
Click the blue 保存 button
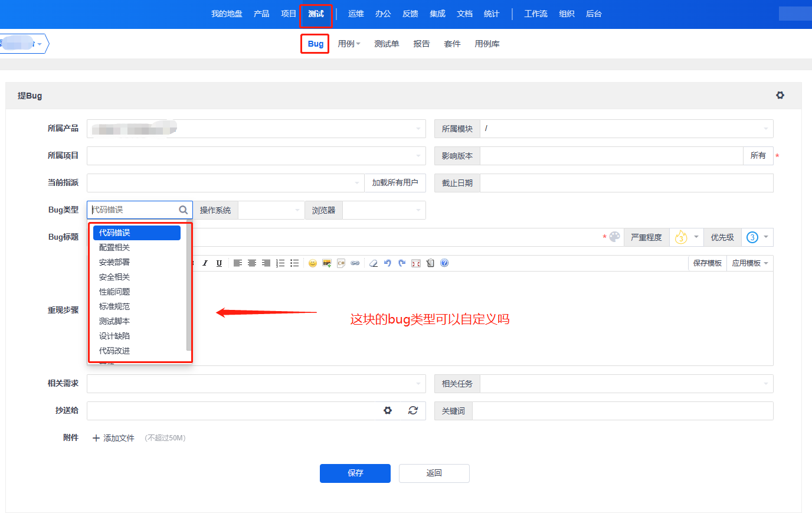pyautogui.click(x=355, y=473)
